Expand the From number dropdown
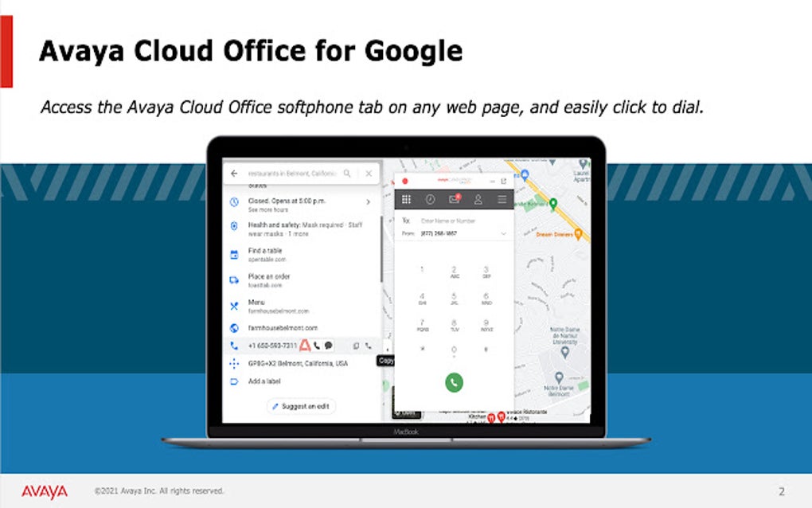Viewport: 812px width, 508px height. tap(503, 233)
